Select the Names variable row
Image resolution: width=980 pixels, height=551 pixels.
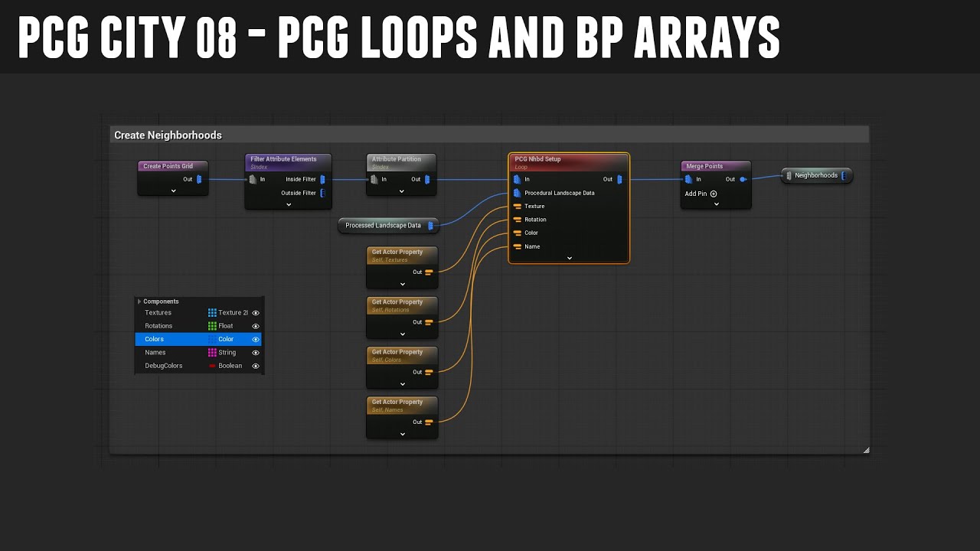(199, 352)
